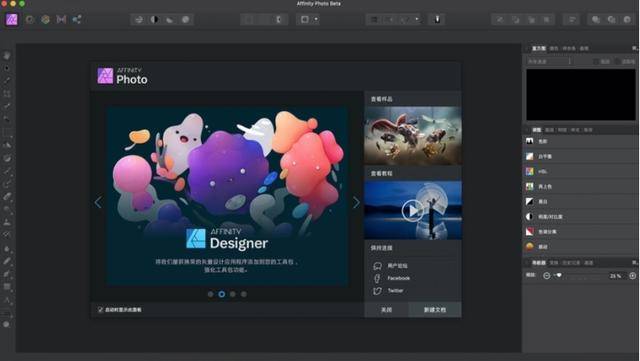Toggle Quick Mask in the toolbar

[304, 20]
